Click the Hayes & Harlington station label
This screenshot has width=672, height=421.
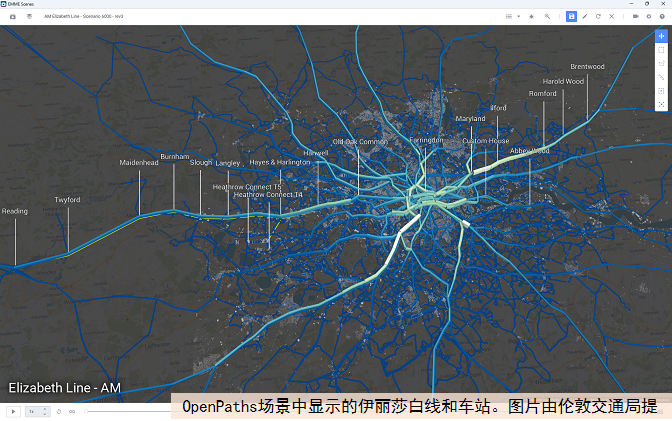pyautogui.click(x=280, y=162)
